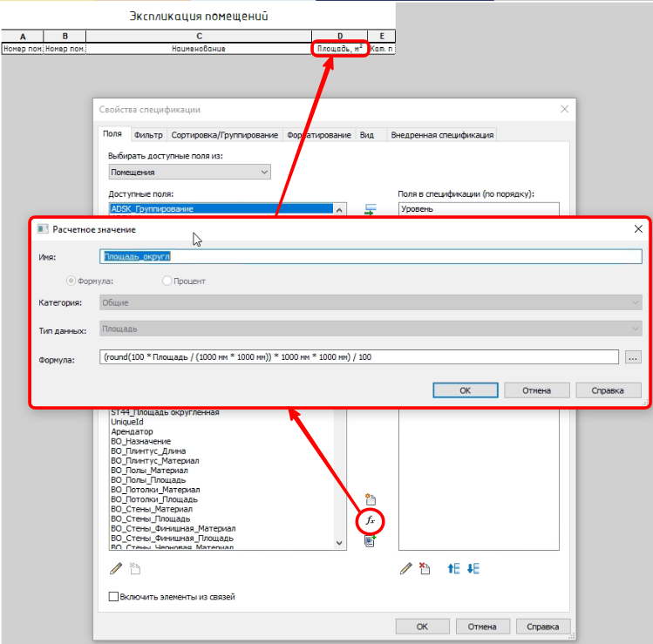
Task: Move field up with the up-arrow icon
Action: [453, 569]
